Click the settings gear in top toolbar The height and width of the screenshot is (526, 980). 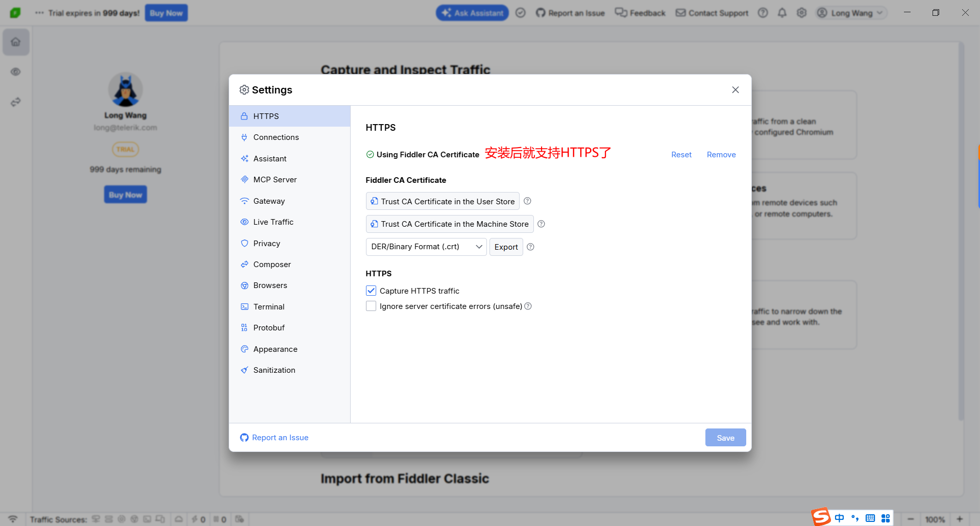tap(801, 13)
